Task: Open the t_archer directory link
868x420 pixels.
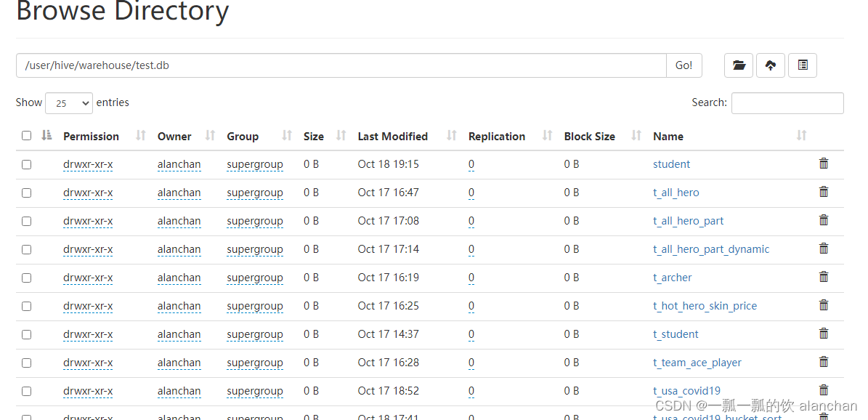Action: (673, 278)
